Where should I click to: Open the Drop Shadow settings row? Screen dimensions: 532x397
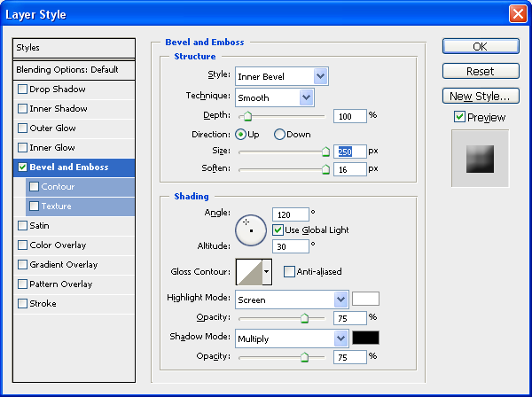pos(74,90)
